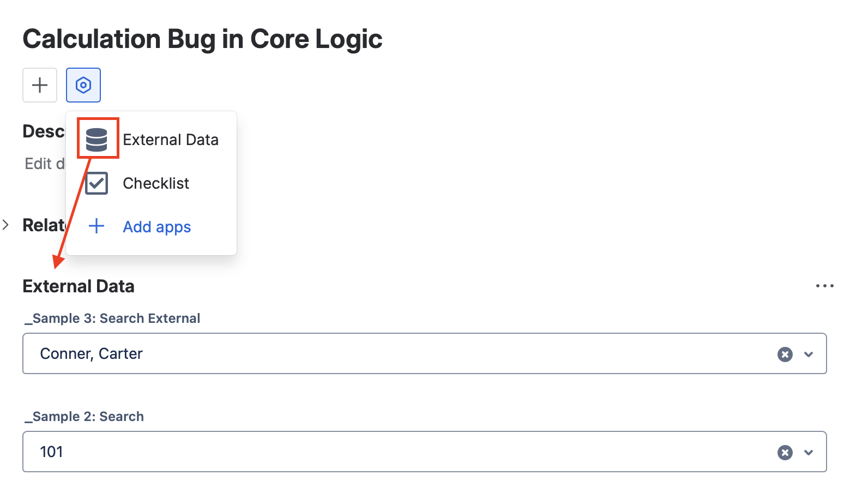Screen dimensions: 868x493
Task: Expand the Conner, Carter dropdown arrow
Action: tap(809, 354)
